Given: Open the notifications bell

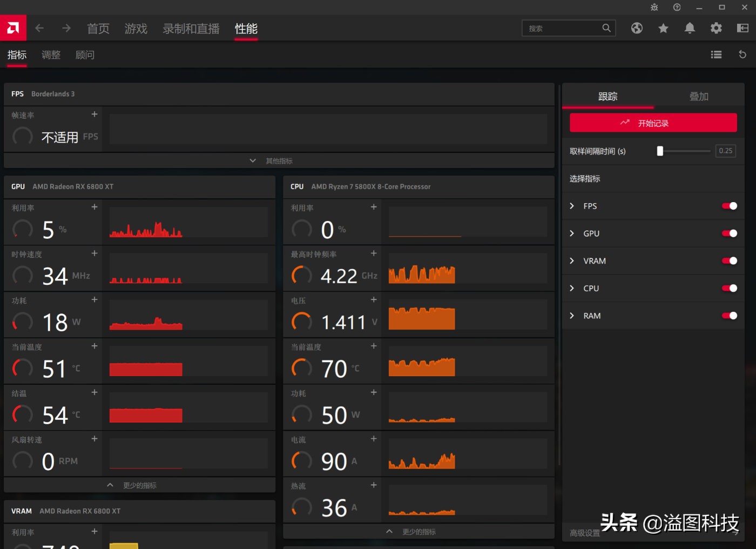Looking at the screenshot, I should click(690, 28).
